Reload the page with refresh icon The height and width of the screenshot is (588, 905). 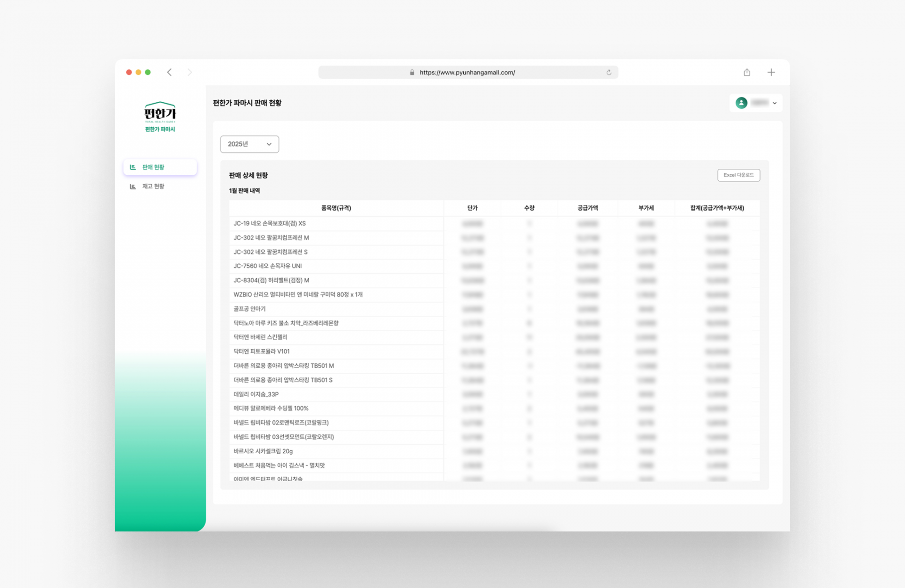pyautogui.click(x=609, y=72)
